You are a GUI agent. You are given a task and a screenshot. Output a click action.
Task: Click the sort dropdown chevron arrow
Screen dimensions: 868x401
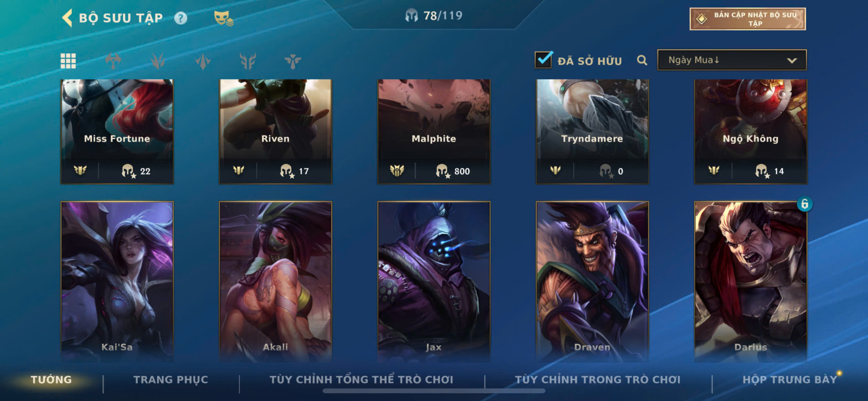pyautogui.click(x=792, y=61)
